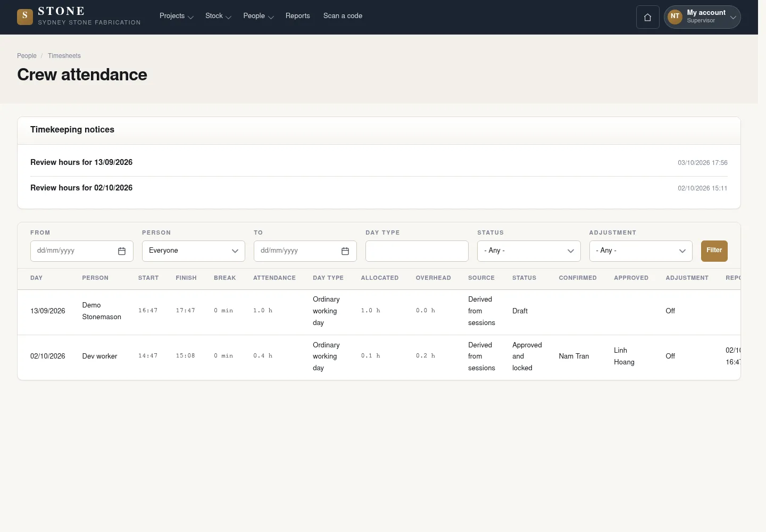The height and width of the screenshot is (532, 766).
Task: Go to the Reports menu item
Action: (298, 16)
